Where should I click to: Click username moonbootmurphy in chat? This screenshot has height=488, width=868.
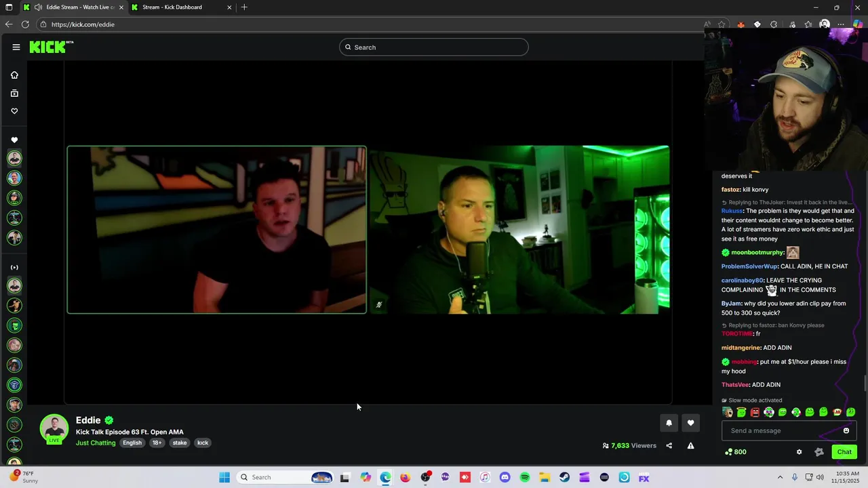click(x=757, y=253)
